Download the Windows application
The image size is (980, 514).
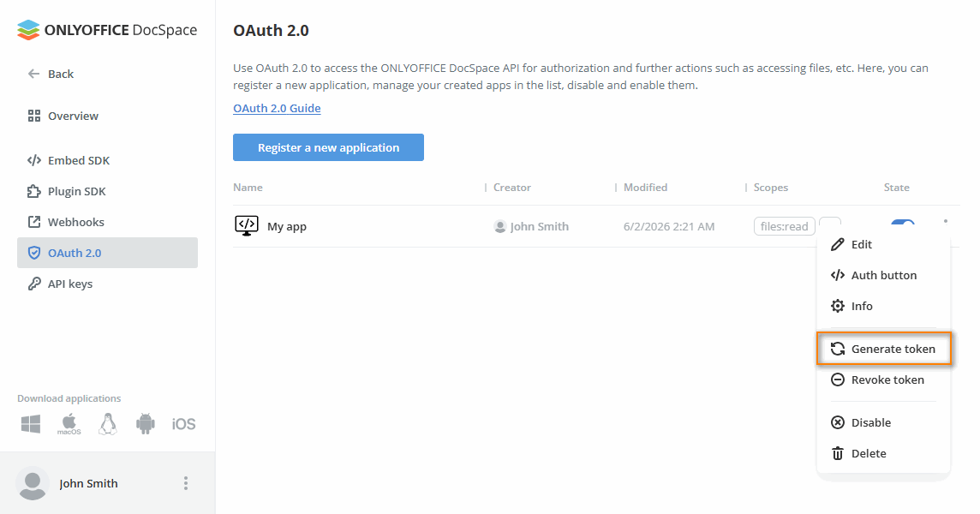[31, 424]
